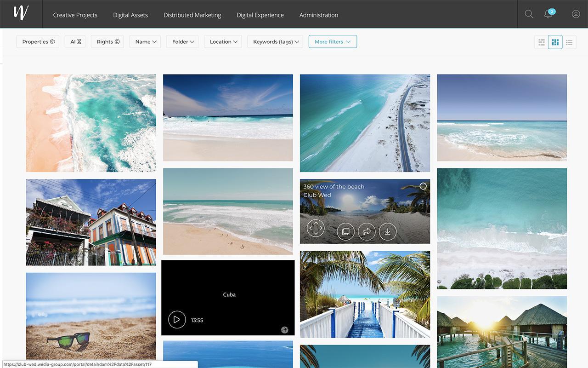Play the Cuba video
This screenshot has height=368, width=588.
[x=177, y=319]
